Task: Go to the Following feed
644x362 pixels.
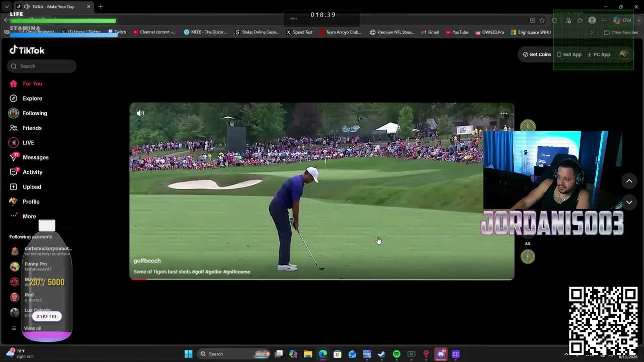Action: coord(28,113)
